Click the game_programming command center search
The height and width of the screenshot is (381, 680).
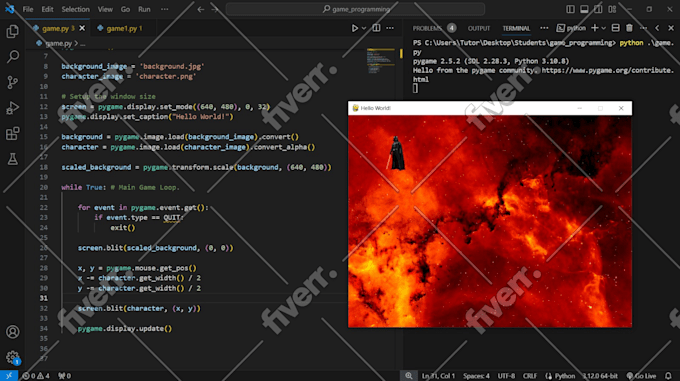click(x=356, y=9)
